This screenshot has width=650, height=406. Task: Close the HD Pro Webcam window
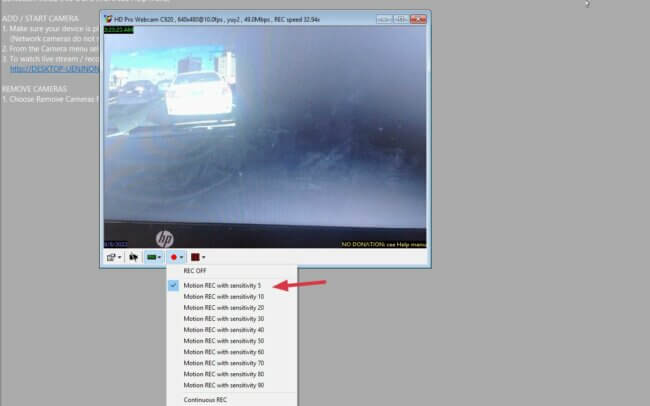[418, 19]
